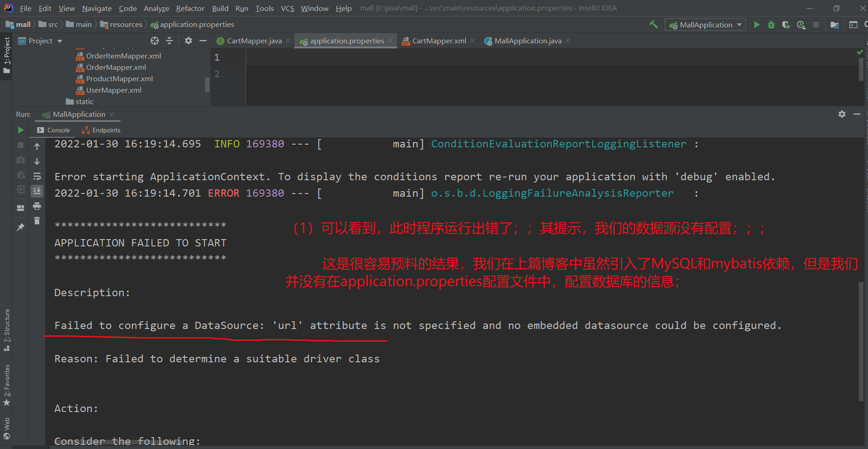Switch to the Console tab
Image resolution: width=868 pixels, height=449 pixels.
[54, 130]
